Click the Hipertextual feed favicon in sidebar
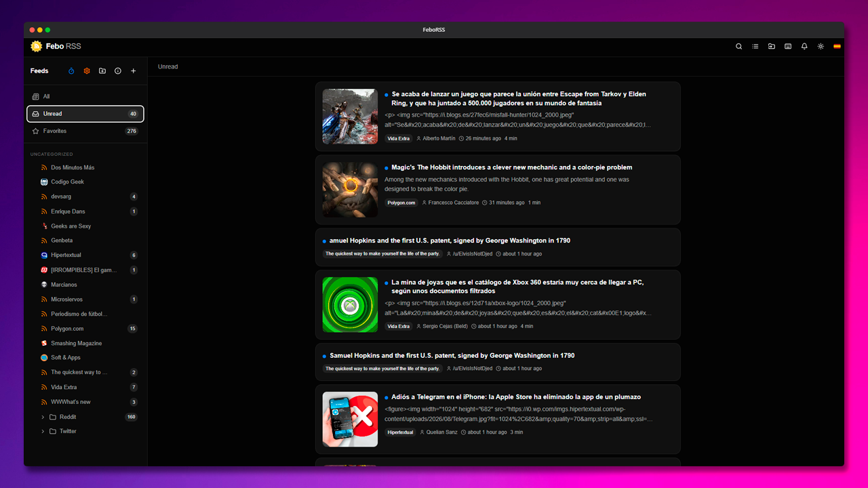 (44, 256)
